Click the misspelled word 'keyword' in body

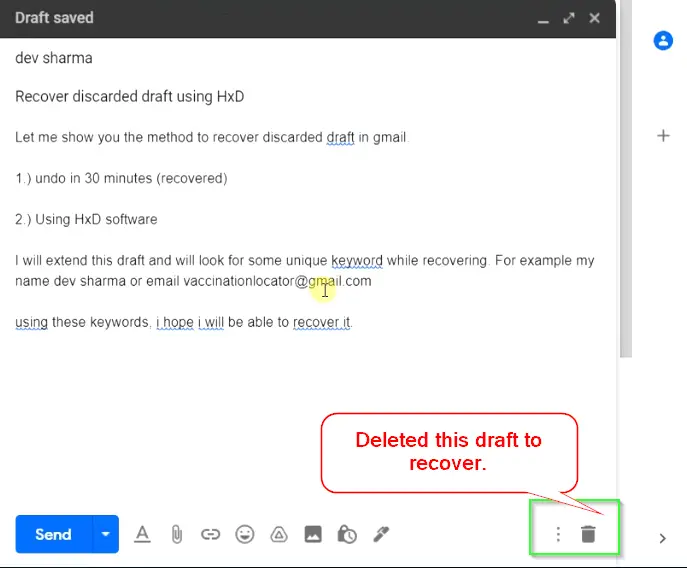[357, 261]
